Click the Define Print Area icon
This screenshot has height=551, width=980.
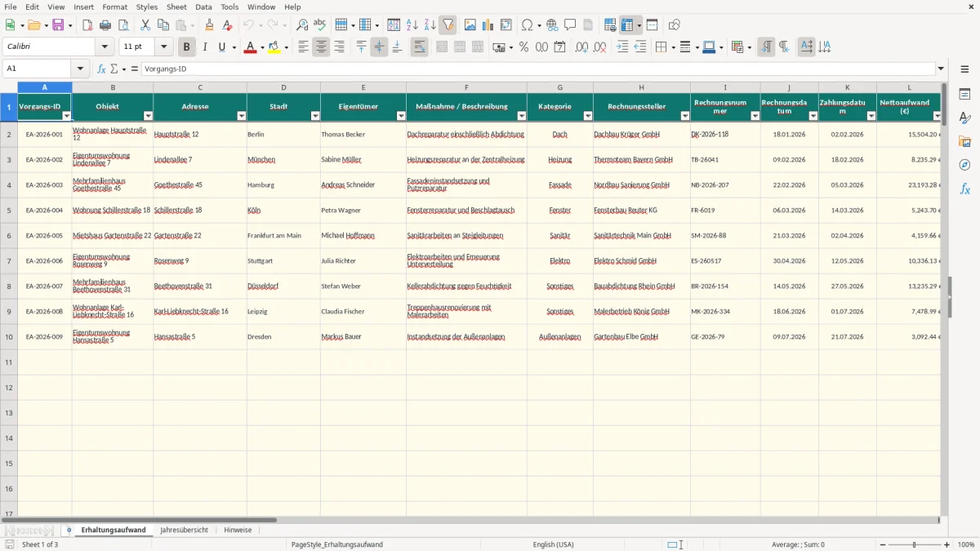[610, 25]
